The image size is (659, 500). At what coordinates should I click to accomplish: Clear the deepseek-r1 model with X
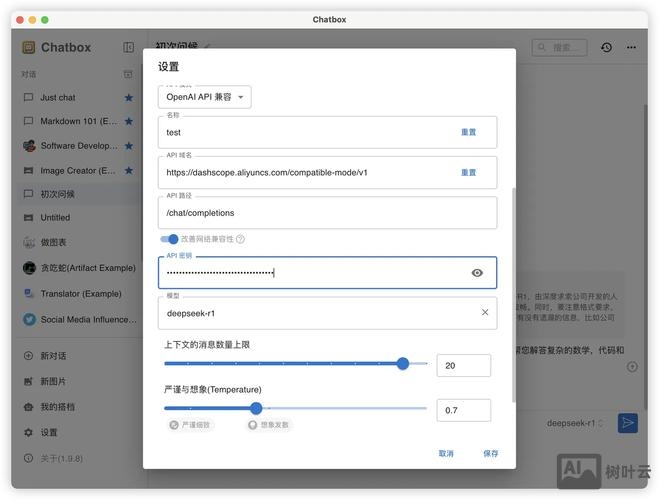tap(485, 312)
